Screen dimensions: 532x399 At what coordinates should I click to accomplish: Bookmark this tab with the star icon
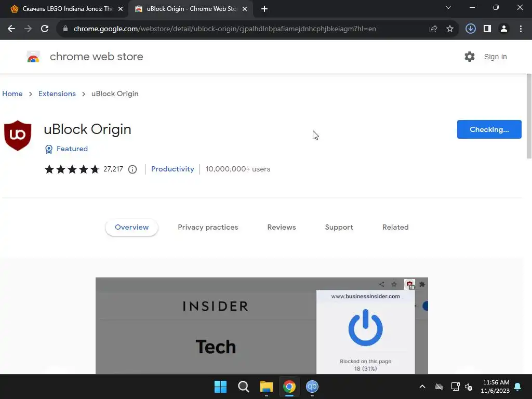(450, 29)
